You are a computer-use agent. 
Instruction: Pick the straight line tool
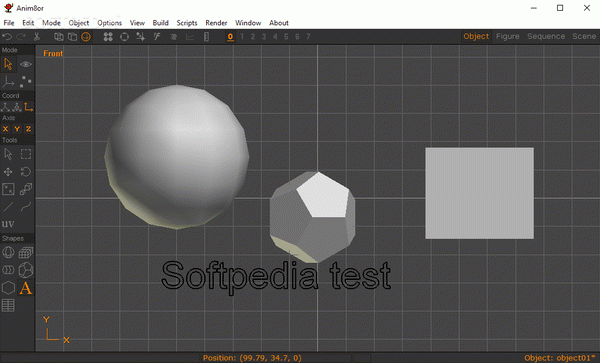coord(8,207)
